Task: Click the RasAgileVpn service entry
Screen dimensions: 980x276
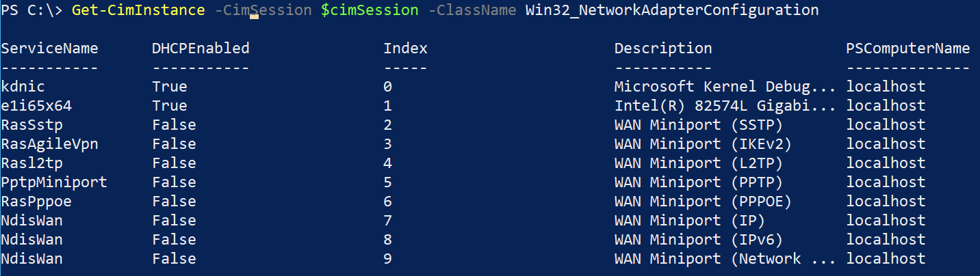Action: pyautogui.click(x=50, y=144)
